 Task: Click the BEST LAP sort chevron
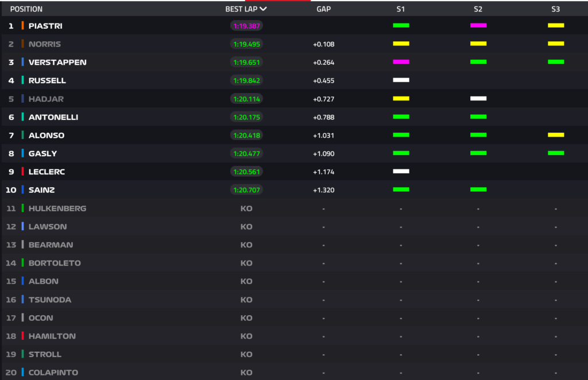click(x=263, y=9)
